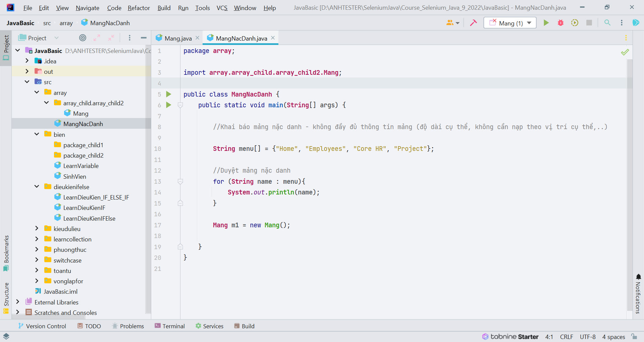
Task: Toggle the Project tool window side tab
Action: coord(6,48)
